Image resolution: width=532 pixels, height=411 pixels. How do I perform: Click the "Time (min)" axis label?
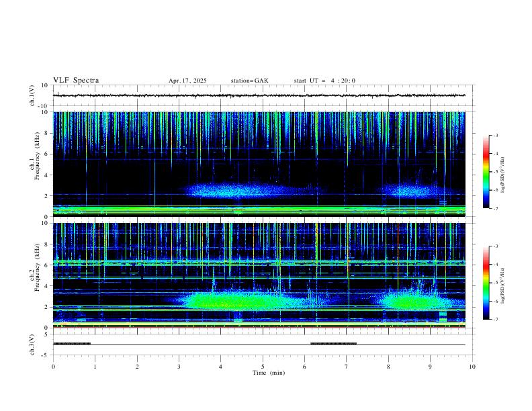point(269,373)
